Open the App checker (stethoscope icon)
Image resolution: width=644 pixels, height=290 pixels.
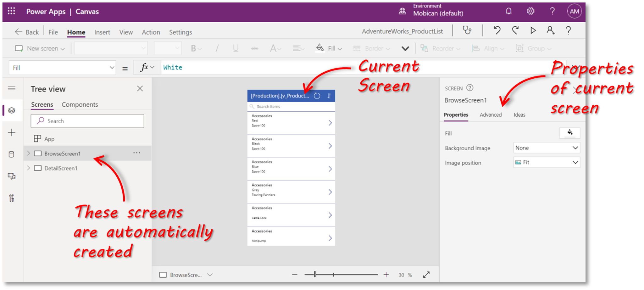468,30
